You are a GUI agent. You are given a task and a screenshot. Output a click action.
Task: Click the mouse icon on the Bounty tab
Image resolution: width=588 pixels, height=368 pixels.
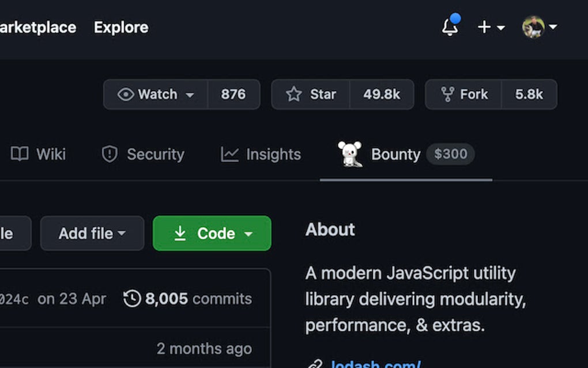coord(351,154)
